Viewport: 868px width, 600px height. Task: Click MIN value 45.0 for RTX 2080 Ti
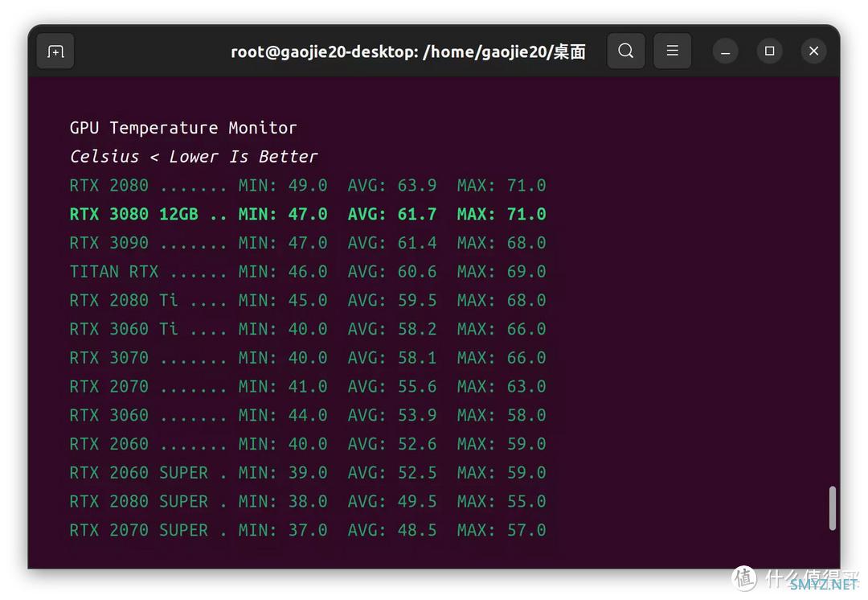tap(308, 300)
